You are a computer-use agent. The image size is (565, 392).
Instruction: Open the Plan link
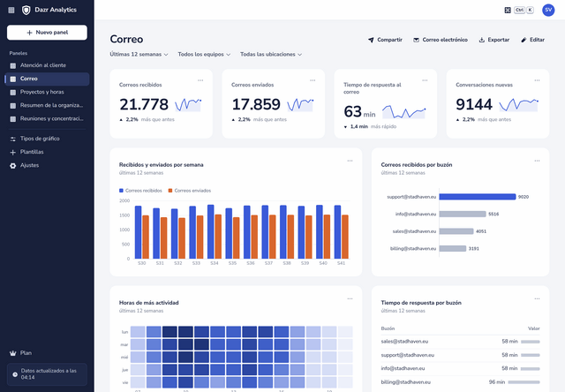click(x=47, y=353)
